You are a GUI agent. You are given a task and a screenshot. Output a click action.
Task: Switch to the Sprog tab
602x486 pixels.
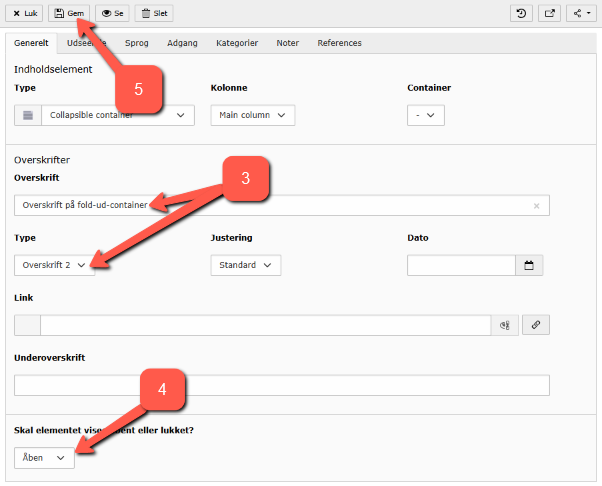[137, 43]
